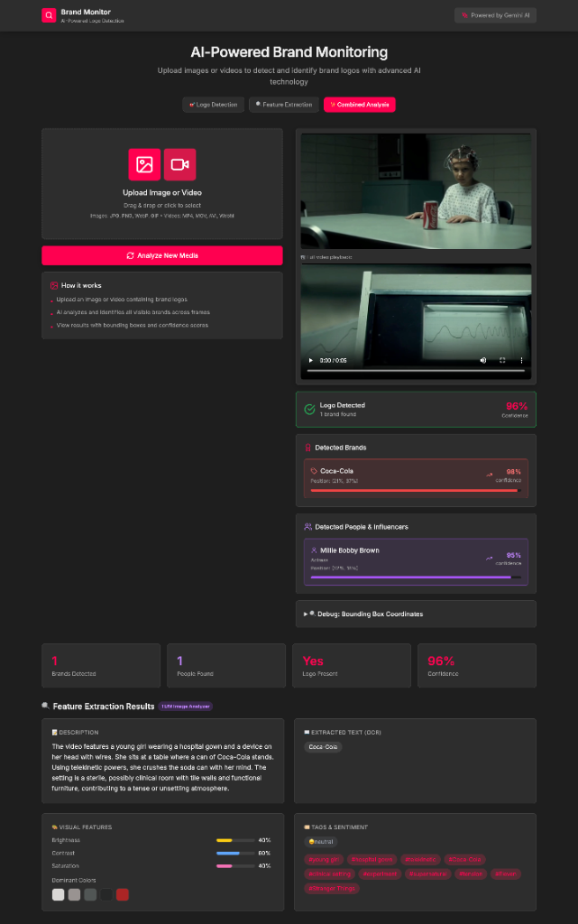Viewport: 578px width, 924px height.
Task: Play the video with the play button
Action: (311, 360)
